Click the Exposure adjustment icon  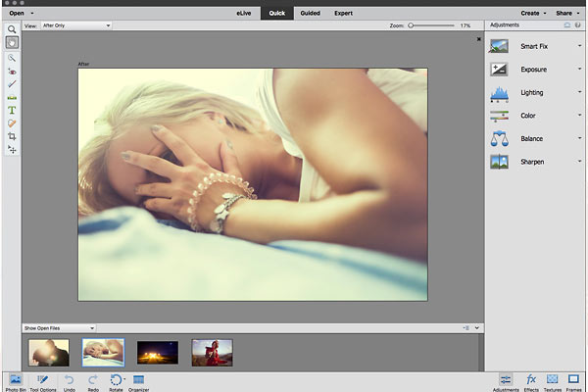point(499,69)
